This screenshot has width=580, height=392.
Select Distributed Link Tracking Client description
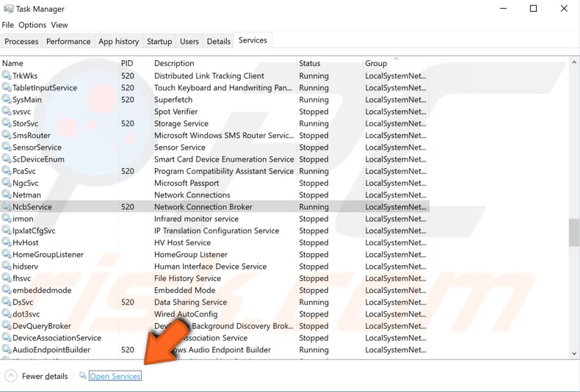pyautogui.click(x=209, y=76)
